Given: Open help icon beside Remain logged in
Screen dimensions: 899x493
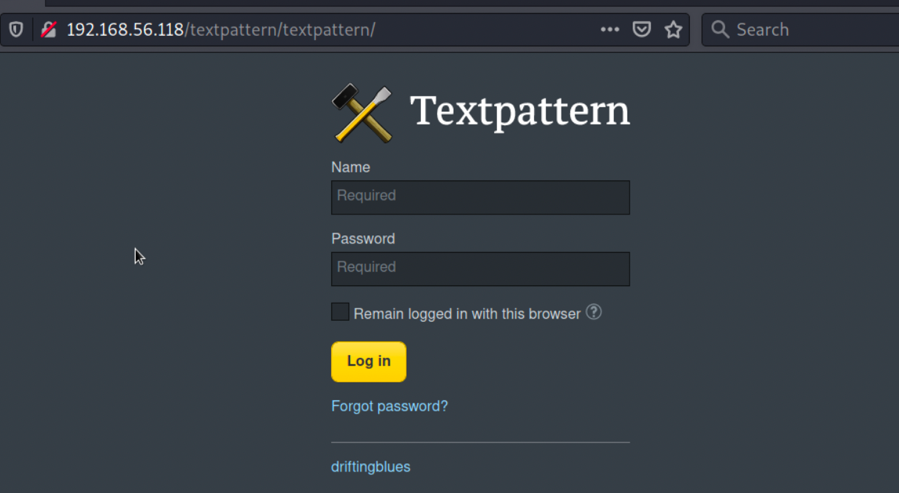Looking at the screenshot, I should click(x=594, y=312).
